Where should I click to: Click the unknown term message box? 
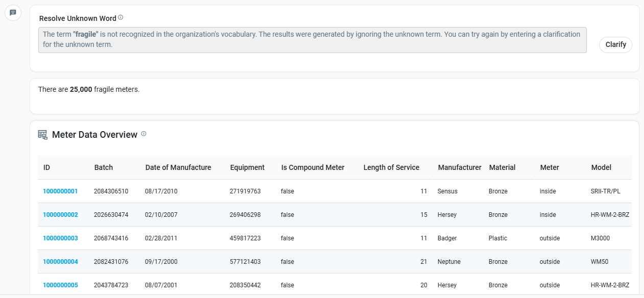click(x=312, y=40)
